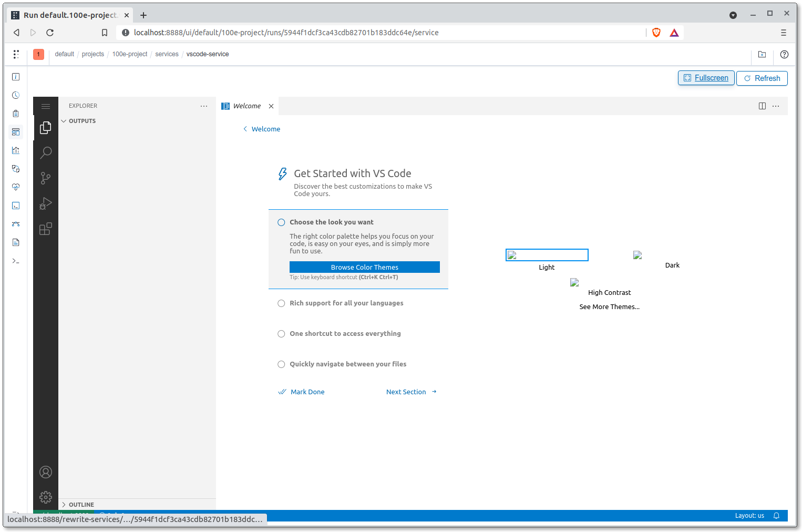Open the Explorer files view
This screenshot has width=802, height=532.
coord(46,127)
